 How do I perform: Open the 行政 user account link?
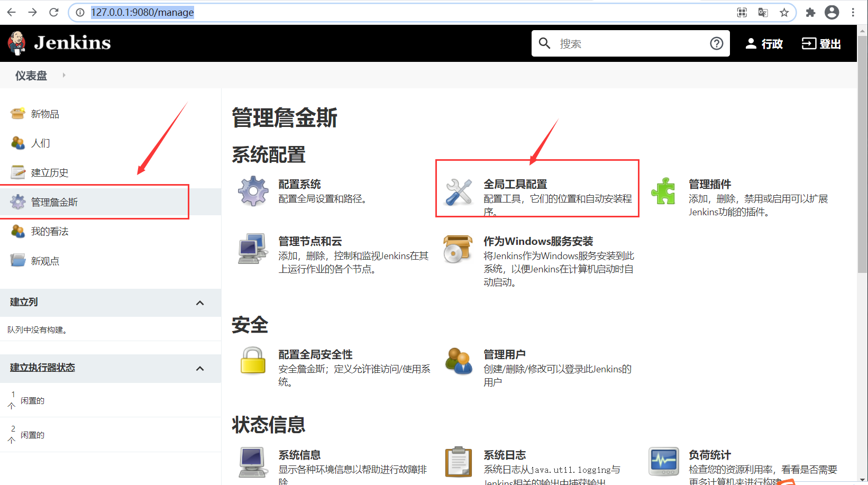pos(764,44)
